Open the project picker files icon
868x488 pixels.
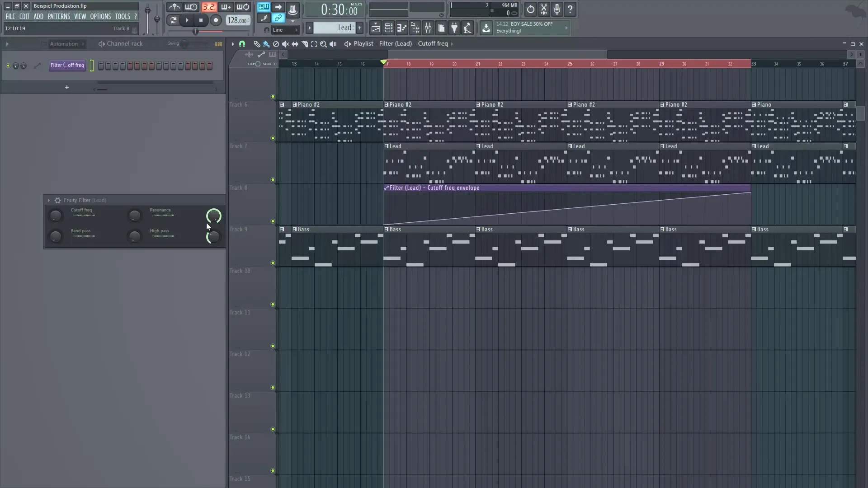(x=441, y=28)
